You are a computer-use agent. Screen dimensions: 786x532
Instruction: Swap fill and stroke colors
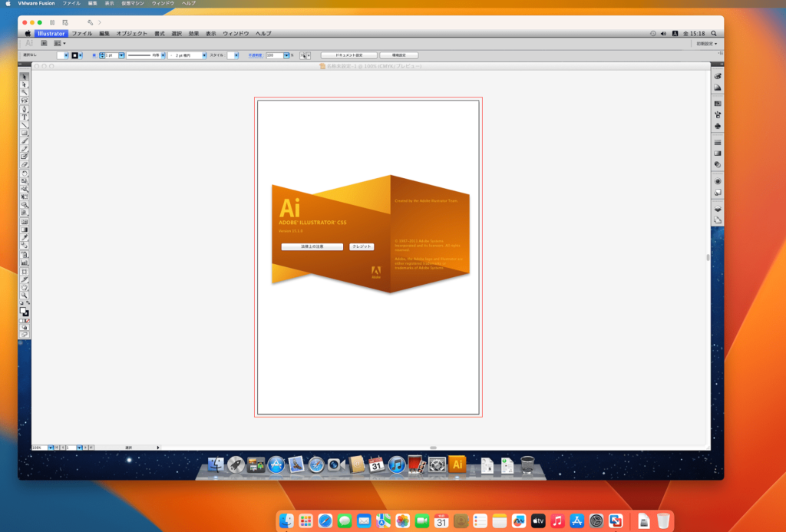click(28, 303)
